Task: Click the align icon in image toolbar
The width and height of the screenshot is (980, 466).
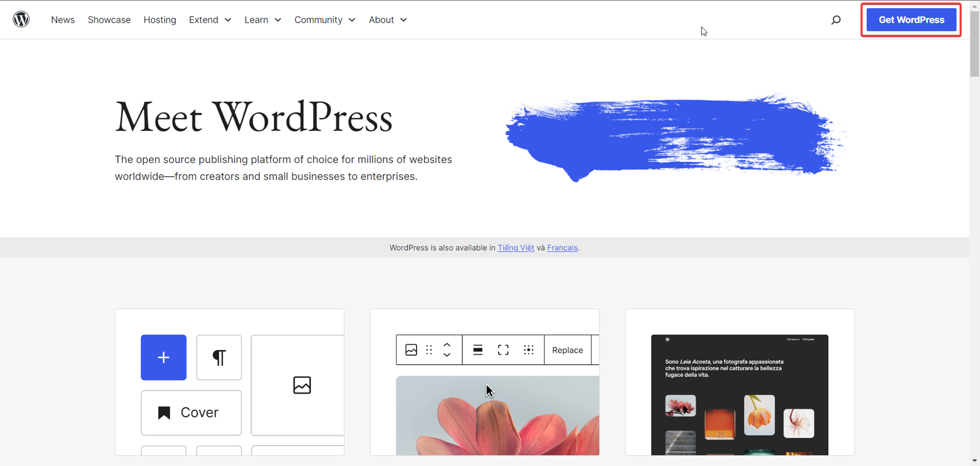Action: click(478, 350)
